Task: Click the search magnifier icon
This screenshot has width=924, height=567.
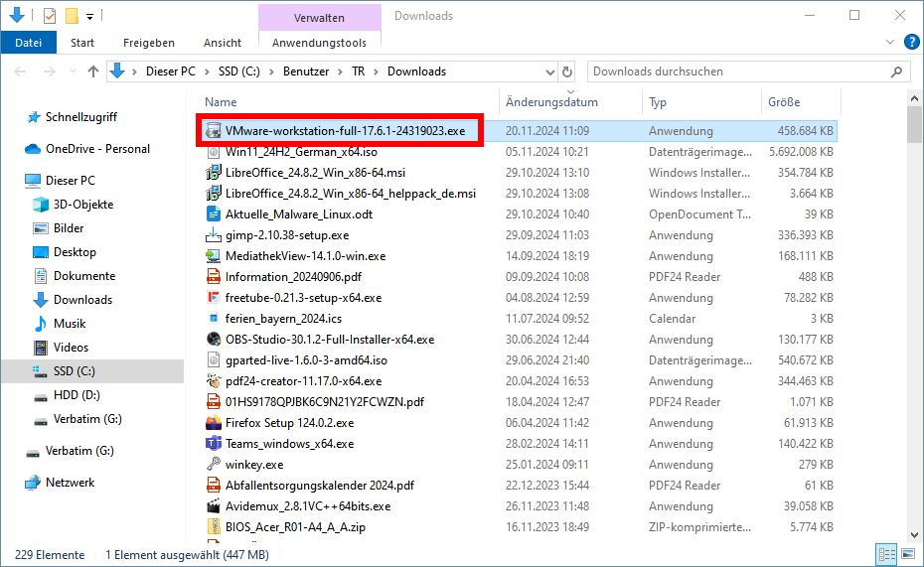Action: pyautogui.click(x=896, y=71)
